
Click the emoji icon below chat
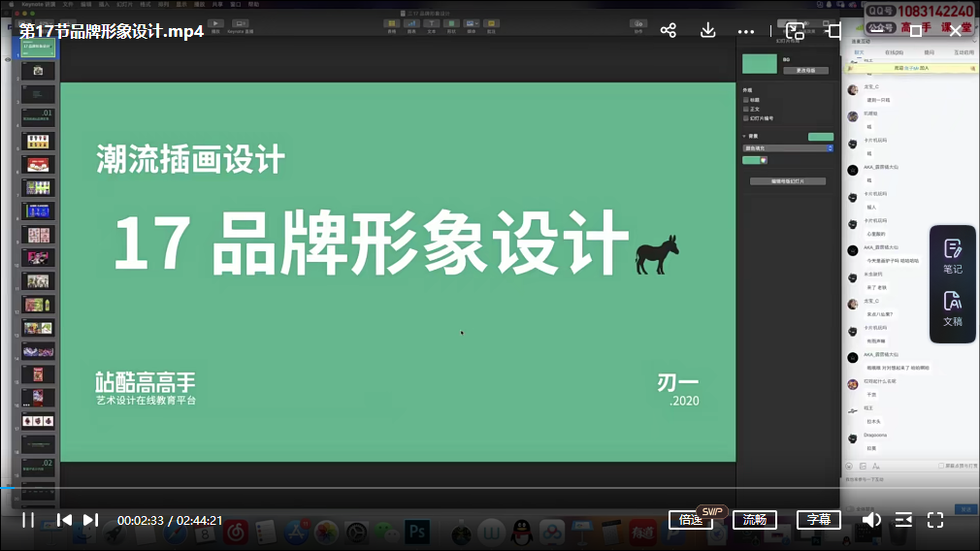(x=849, y=466)
